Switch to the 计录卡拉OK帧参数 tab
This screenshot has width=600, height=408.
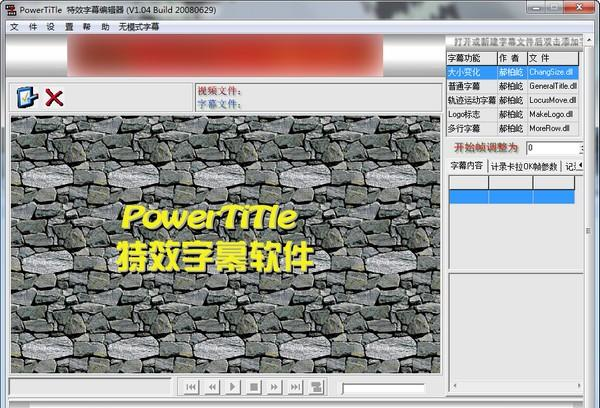[x=523, y=166]
